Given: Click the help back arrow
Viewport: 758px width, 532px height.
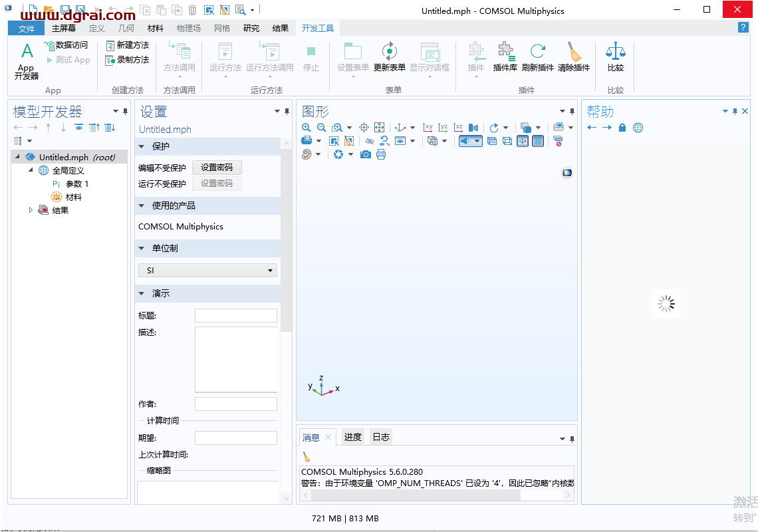Looking at the screenshot, I should pyautogui.click(x=592, y=128).
